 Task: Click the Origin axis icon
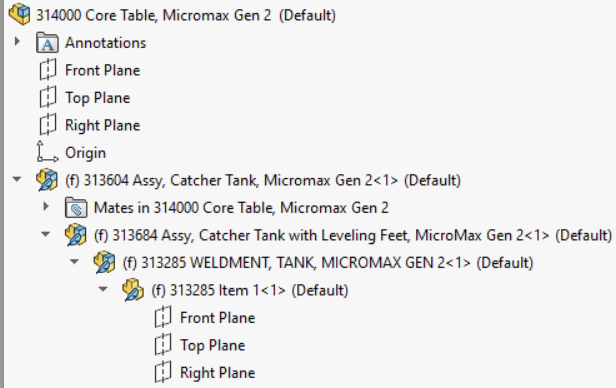[x=47, y=152]
